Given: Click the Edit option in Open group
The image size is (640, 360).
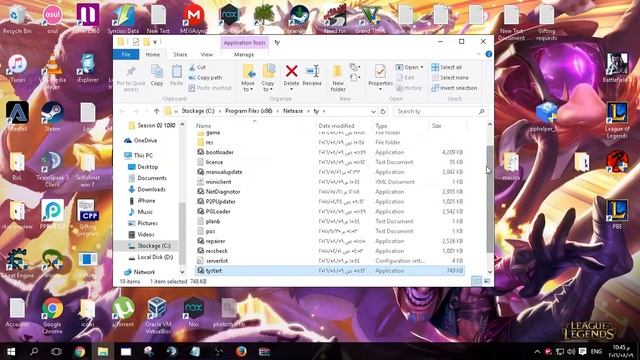Looking at the screenshot, I should (x=405, y=78).
